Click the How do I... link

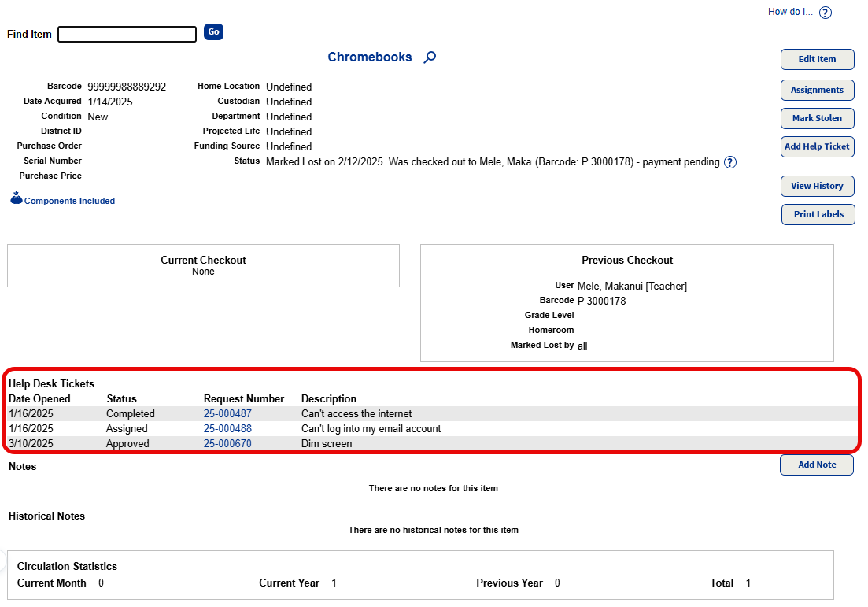click(x=790, y=12)
